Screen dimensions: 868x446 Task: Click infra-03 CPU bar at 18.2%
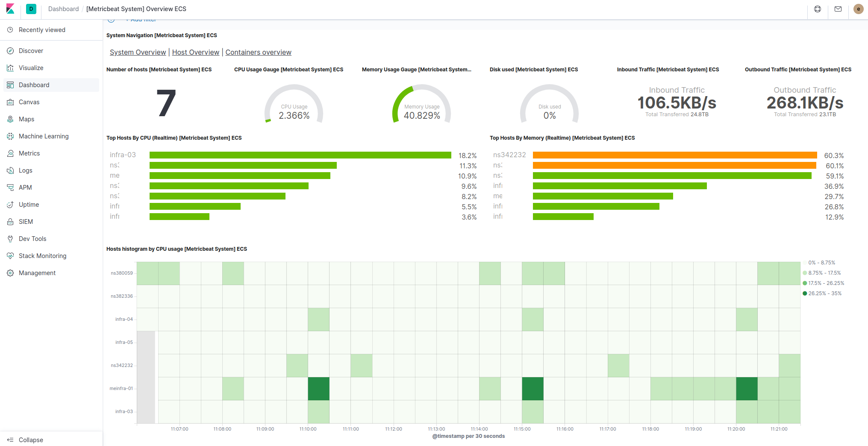pyautogui.click(x=300, y=155)
